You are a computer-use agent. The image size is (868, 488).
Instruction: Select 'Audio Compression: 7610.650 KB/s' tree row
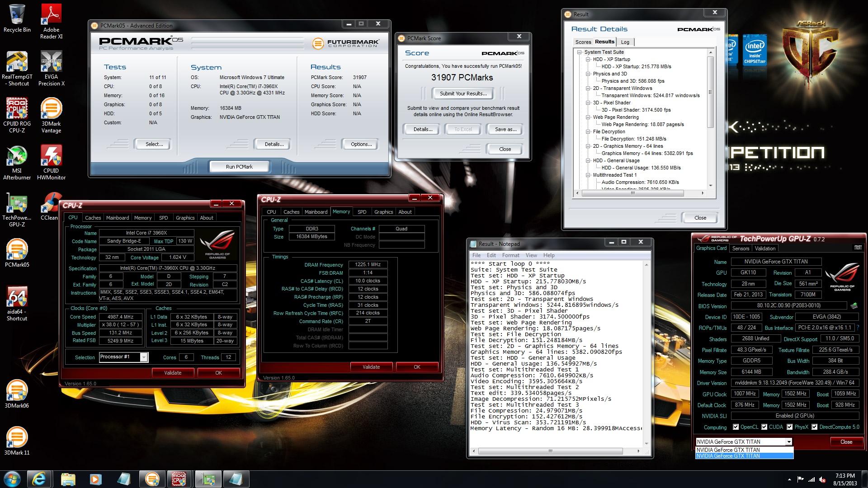640,182
